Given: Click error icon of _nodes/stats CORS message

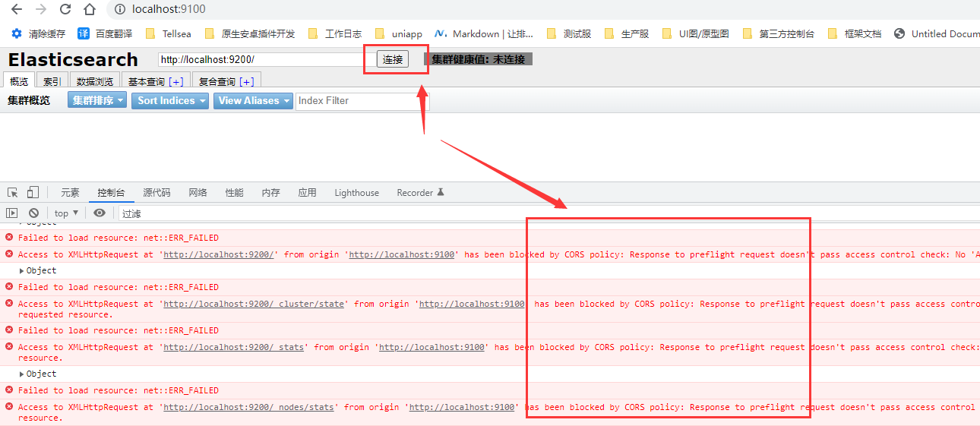Looking at the screenshot, I should 9,407.
